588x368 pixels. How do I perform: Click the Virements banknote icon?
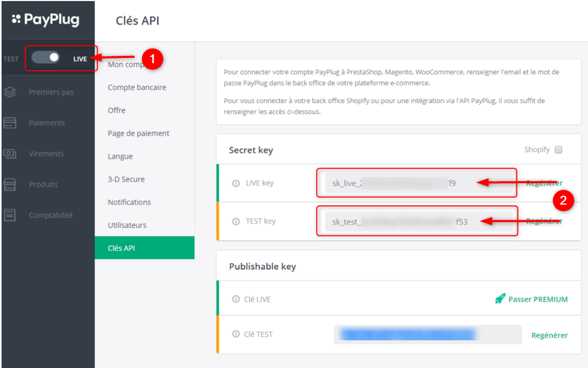10,153
